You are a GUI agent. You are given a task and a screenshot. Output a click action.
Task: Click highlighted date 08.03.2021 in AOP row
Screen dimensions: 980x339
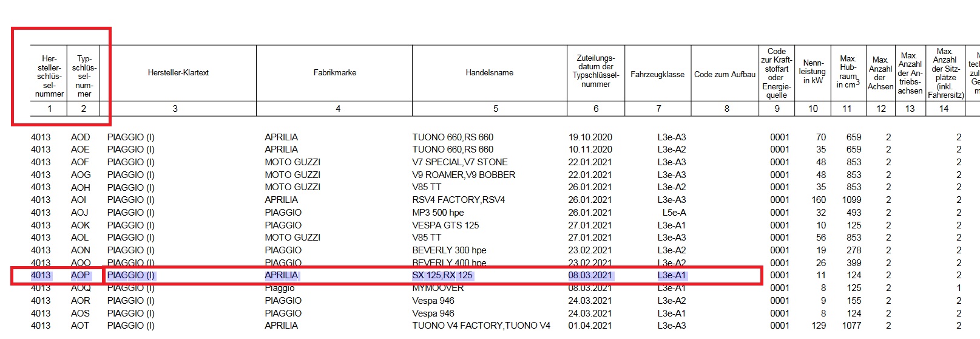(x=590, y=275)
